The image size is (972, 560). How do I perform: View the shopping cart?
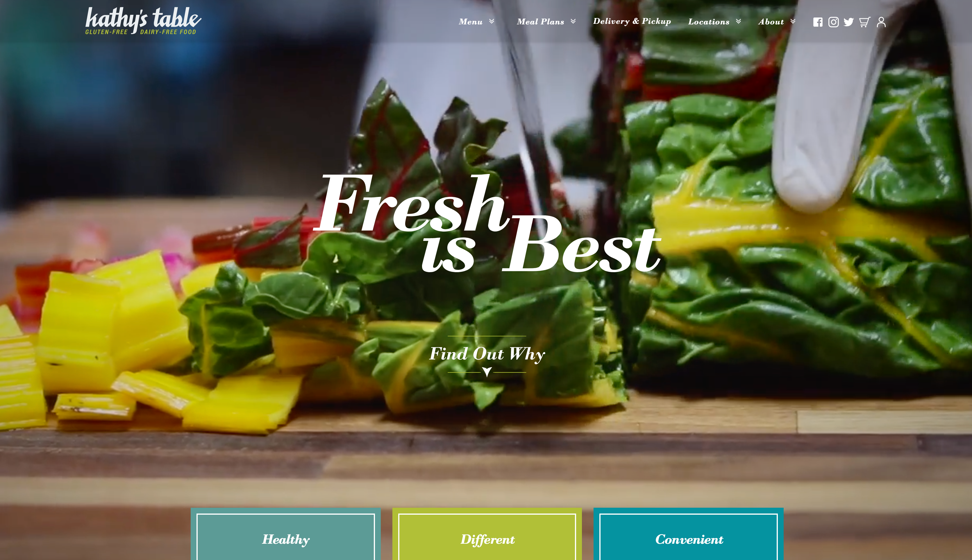865,22
